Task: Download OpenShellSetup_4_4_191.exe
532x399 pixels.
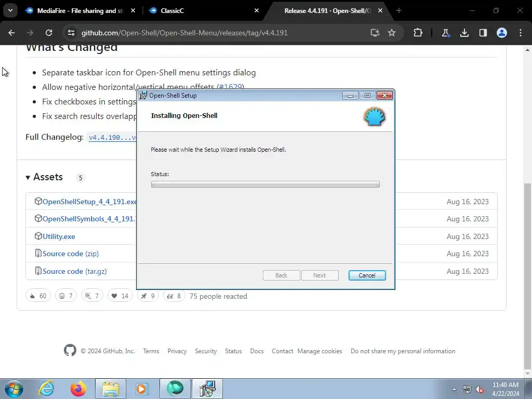Action: 89,202
